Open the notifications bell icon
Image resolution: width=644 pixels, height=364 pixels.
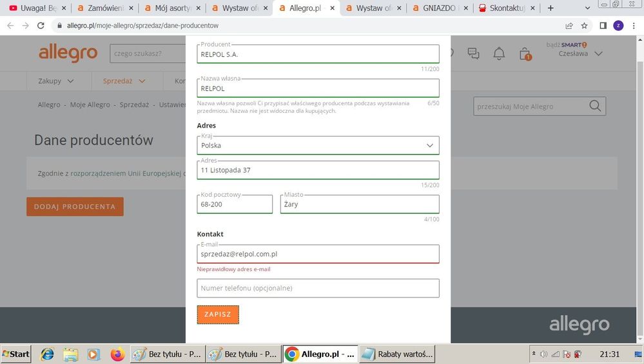point(499,53)
